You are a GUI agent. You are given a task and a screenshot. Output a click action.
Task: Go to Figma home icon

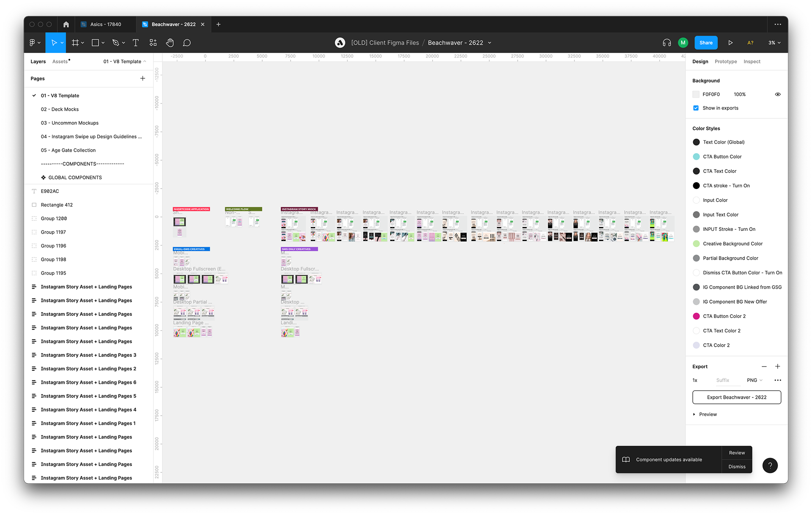click(x=66, y=25)
